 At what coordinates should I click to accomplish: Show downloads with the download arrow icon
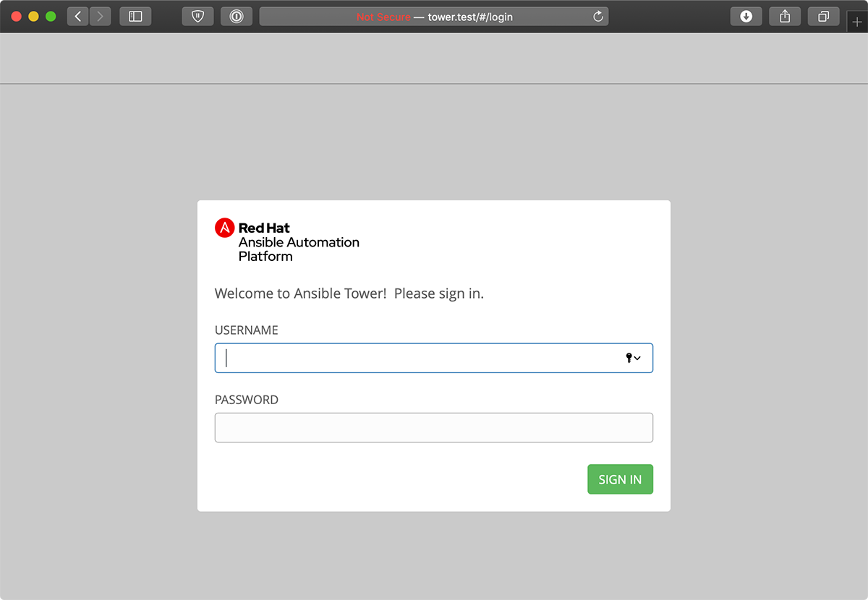[746, 16]
